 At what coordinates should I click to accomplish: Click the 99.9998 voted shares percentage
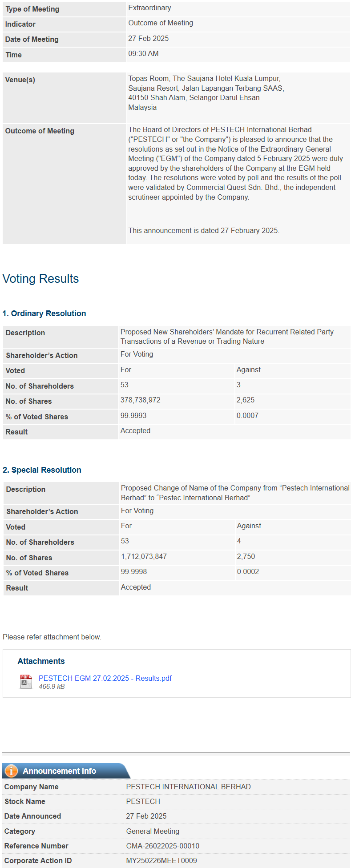tap(134, 572)
